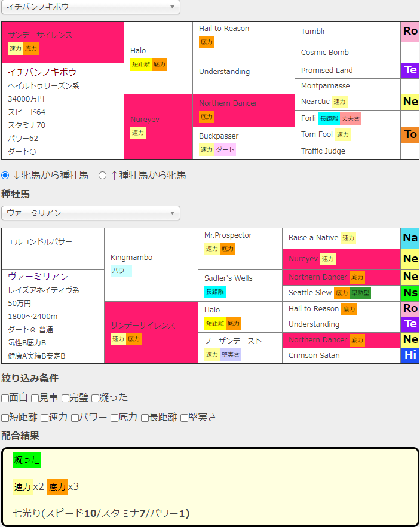Viewport: 420px width, 527px height.
Task: Select the ↑種牡馬から牝馬 radio option
Action: [102, 175]
